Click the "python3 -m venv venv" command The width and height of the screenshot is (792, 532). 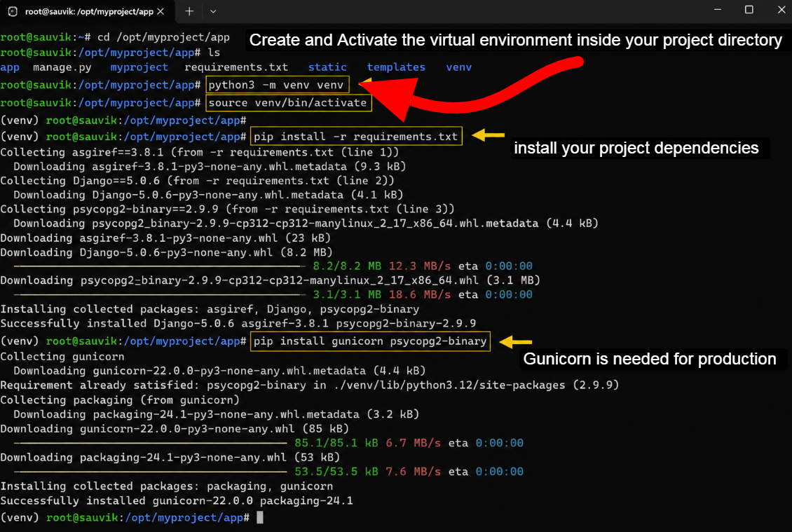(277, 85)
